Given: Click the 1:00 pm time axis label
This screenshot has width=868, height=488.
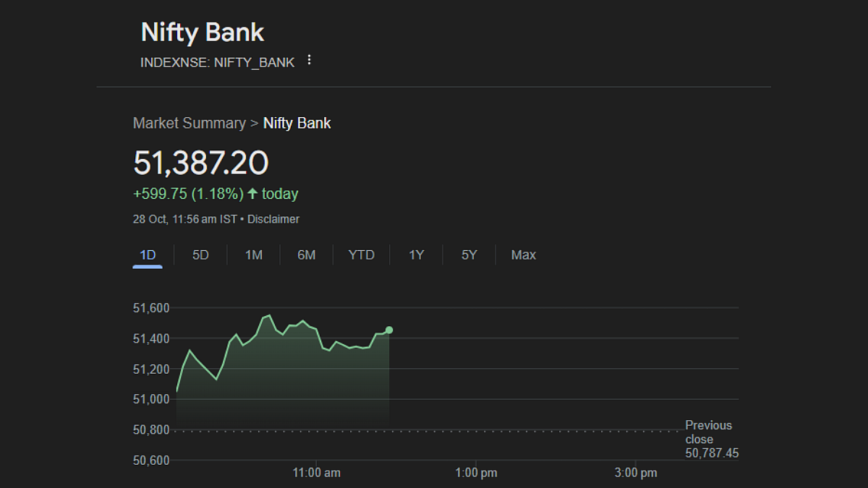Looking at the screenshot, I should click(x=476, y=473).
